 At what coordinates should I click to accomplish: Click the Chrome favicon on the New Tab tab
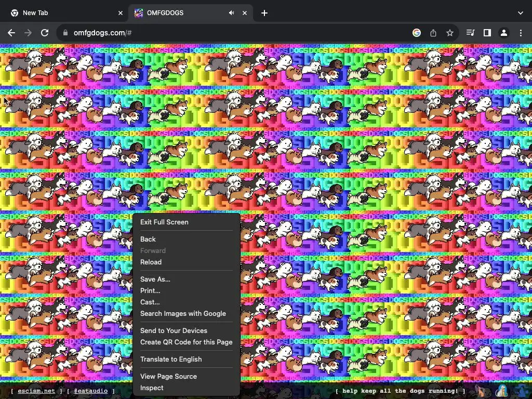coord(14,13)
